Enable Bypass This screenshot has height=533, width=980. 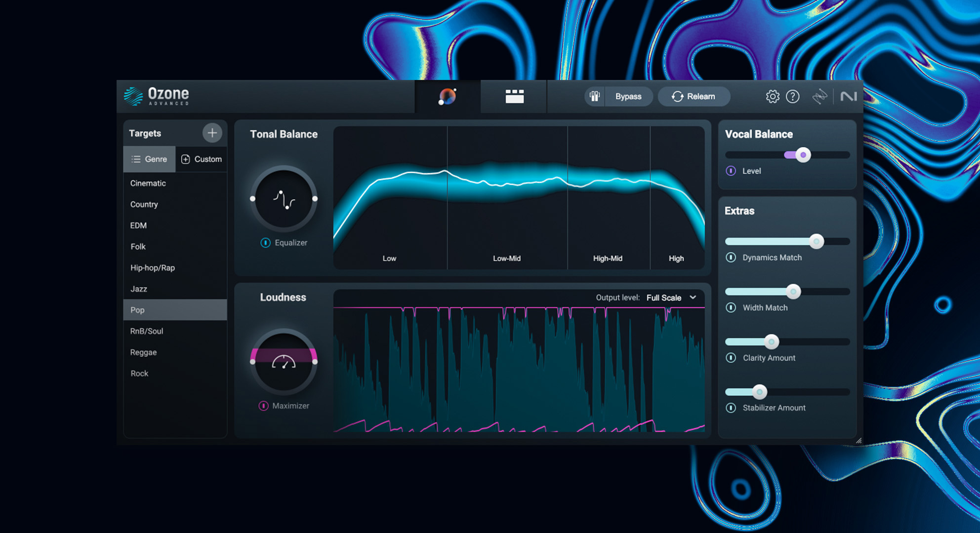(629, 96)
